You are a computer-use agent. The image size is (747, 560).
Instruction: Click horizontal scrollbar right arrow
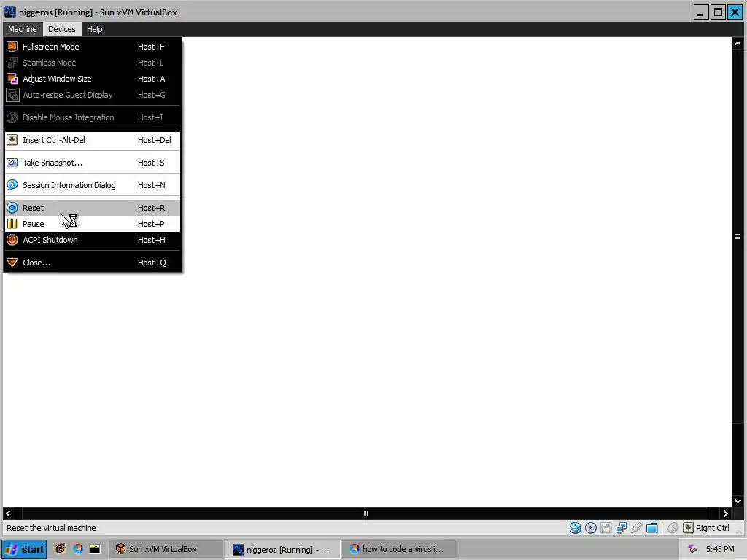coord(726,513)
